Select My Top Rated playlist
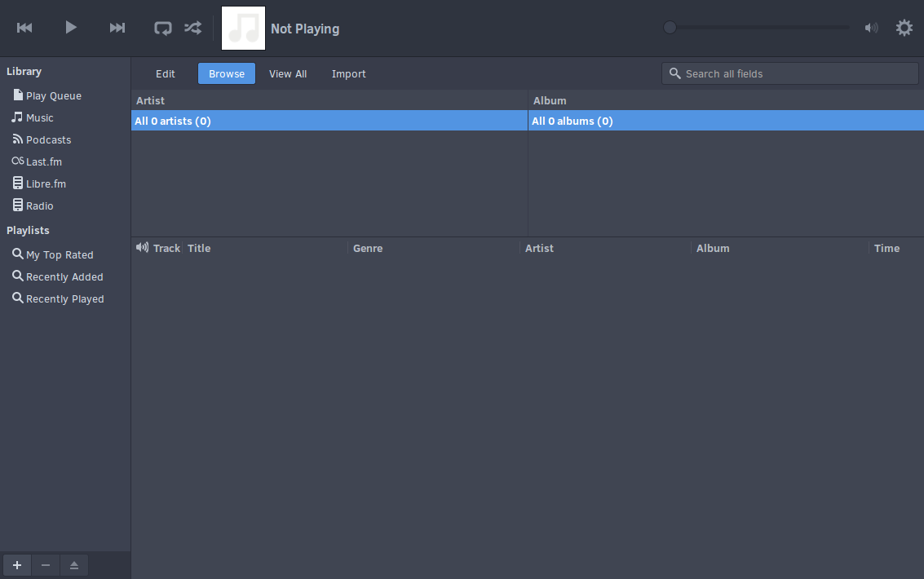Screen dimensions: 924x579 (60, 254)
